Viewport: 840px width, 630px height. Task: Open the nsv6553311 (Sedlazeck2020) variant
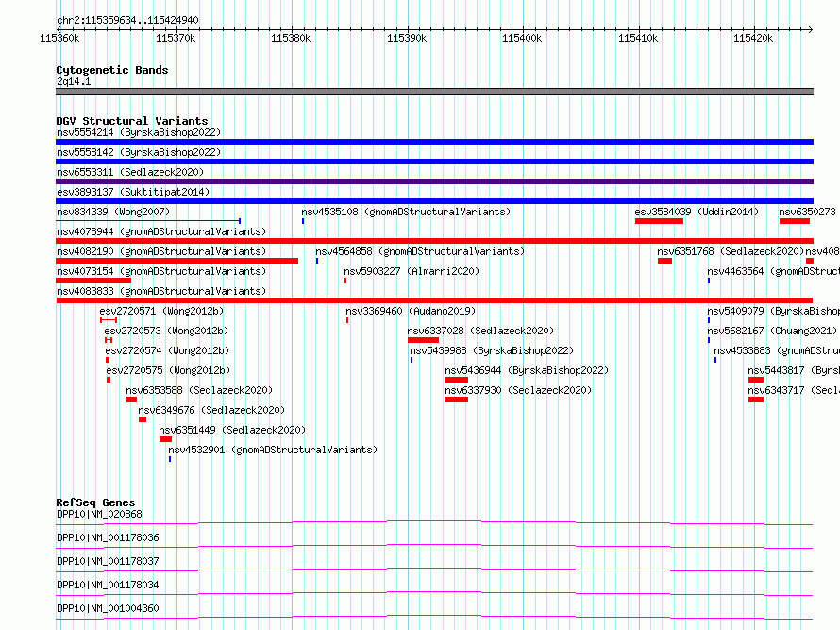click(x=130, y=172)
